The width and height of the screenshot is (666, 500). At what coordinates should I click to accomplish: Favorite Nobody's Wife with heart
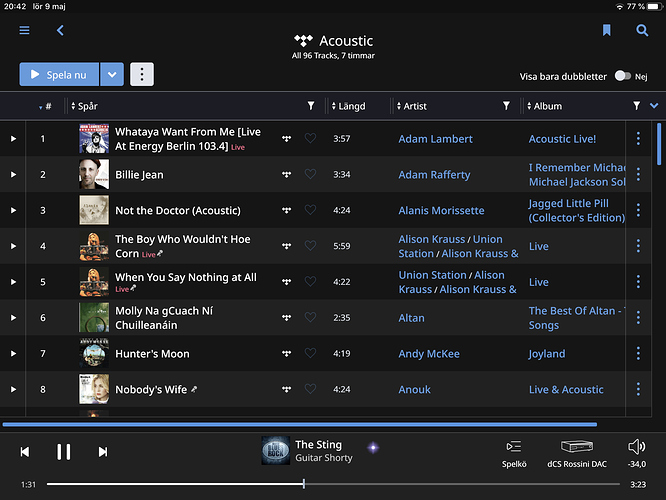click(x=310, y=389)
